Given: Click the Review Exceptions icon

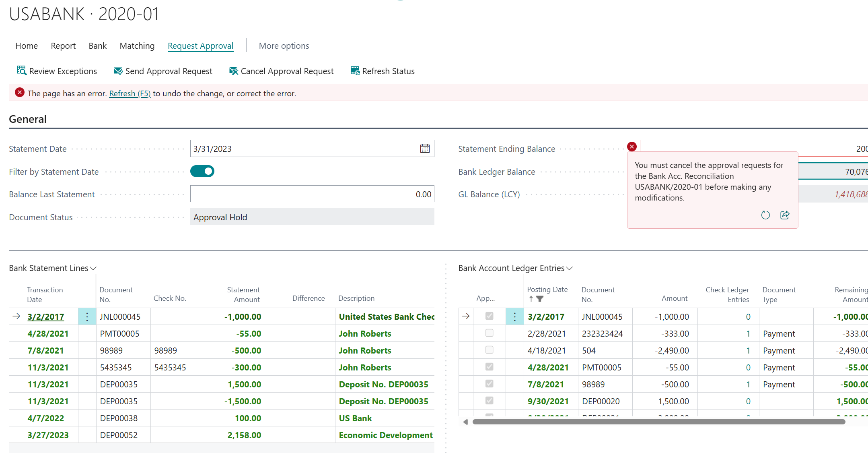Looking at the screenshot, I should pos(21,71).
